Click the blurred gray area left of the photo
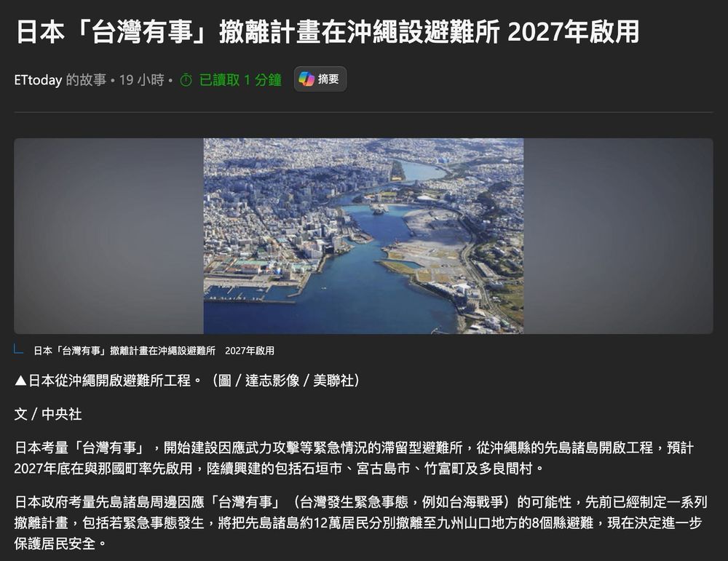The width and height of the screenshot is (728, 561). click(x=108, y=236)
